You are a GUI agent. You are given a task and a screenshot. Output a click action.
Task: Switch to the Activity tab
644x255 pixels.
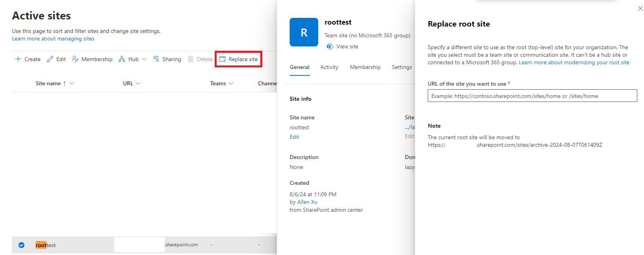click(x=329, y=67)
